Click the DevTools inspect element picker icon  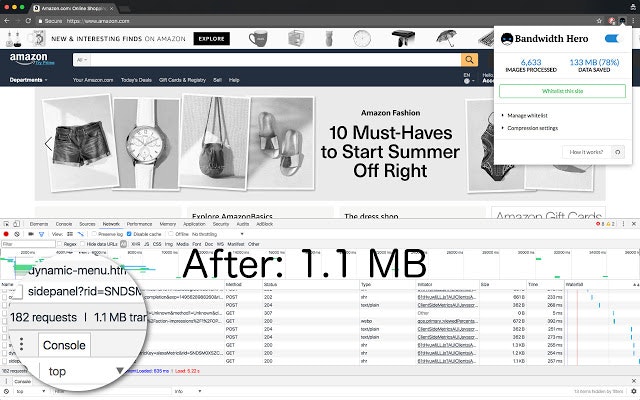tap(7, 224)
